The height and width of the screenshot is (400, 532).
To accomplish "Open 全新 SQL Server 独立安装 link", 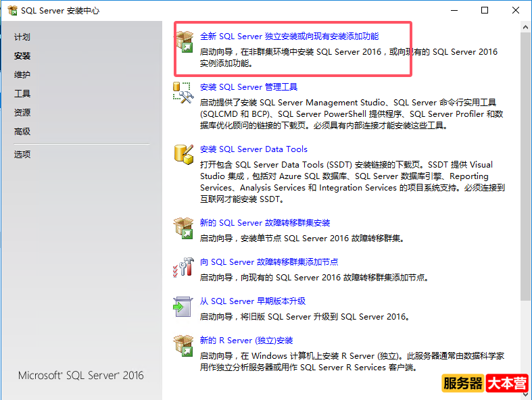I will pyautogui.click(x=289, y=36).
